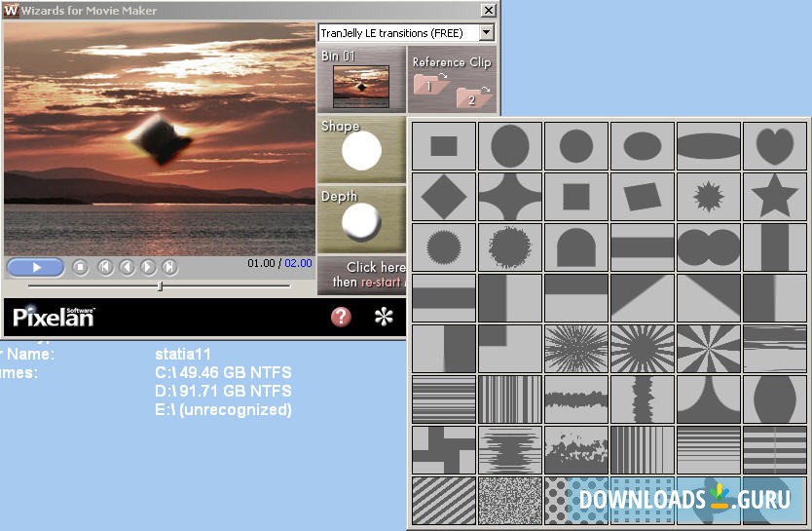Click the Pixelan Software logo
Image resolution: width=812 pixels, height=531 pixels.
[x=54, y=317]
